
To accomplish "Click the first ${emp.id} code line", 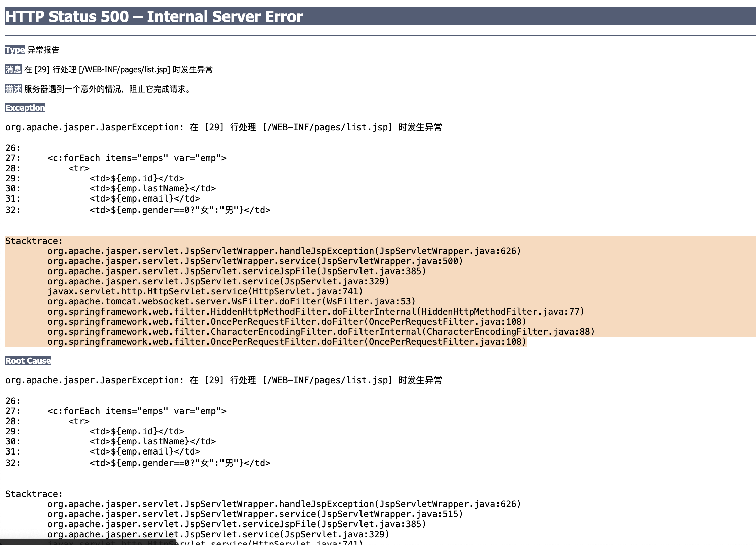I will pos(137,178).
